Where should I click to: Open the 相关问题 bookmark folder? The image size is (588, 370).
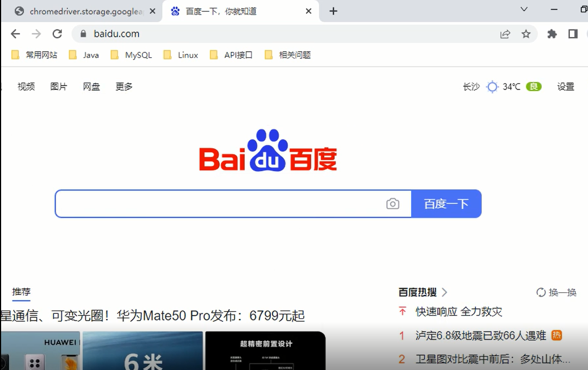tap(288, 55)
